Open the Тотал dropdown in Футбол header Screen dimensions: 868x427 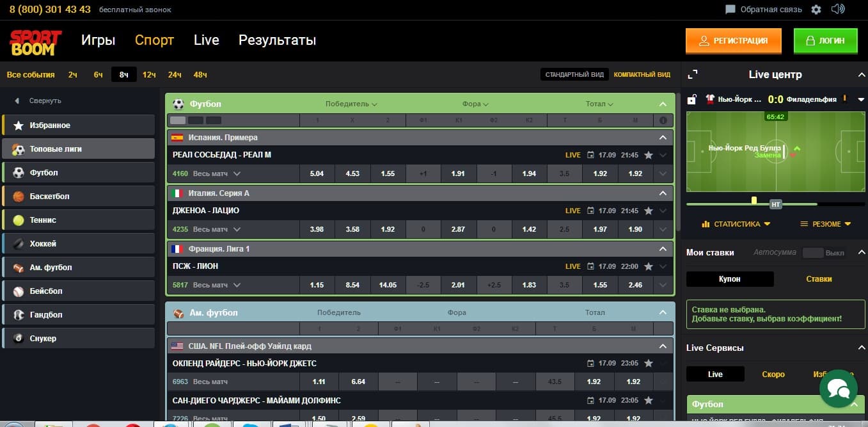599,104
